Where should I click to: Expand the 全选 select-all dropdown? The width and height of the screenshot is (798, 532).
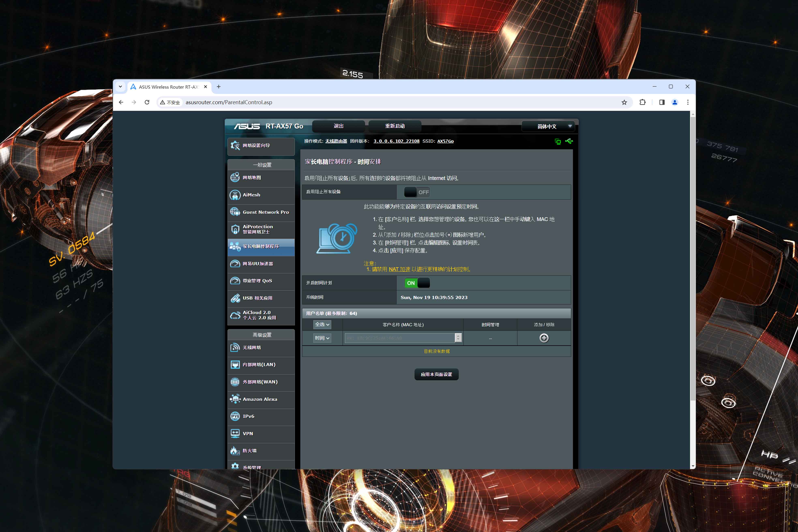point(322,324)
